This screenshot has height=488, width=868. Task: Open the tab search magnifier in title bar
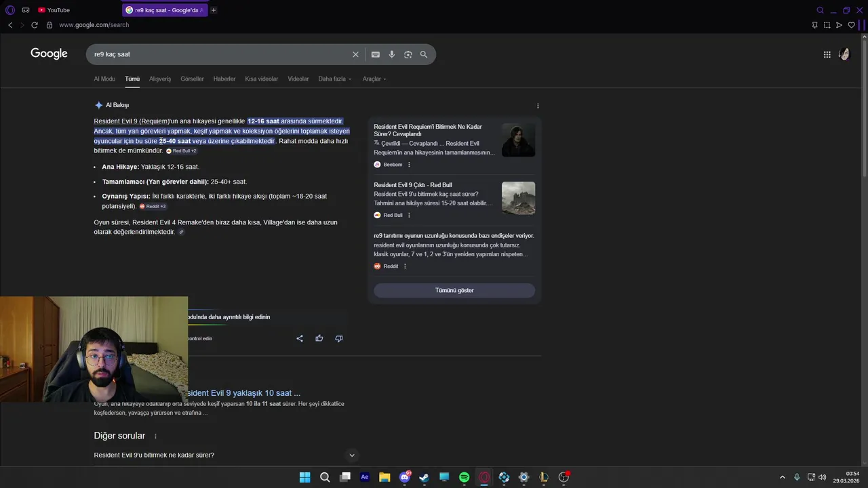(x=821, y=10)
